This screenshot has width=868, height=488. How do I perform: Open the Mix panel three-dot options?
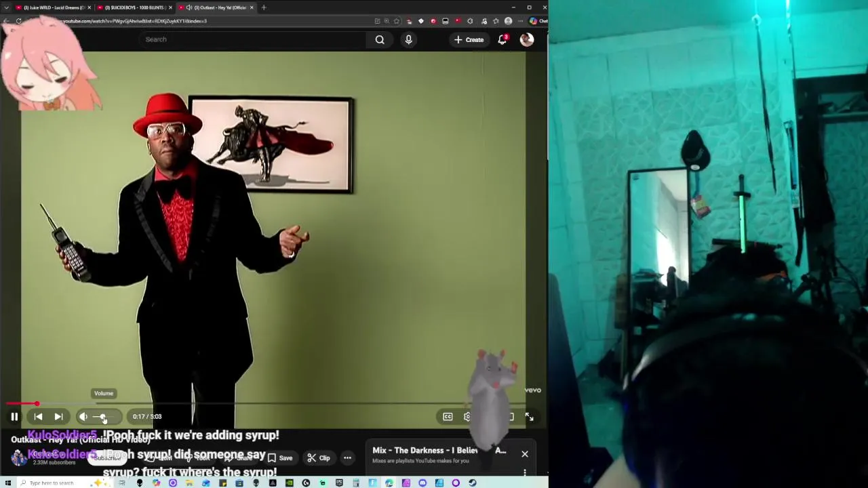[x=524, y=472]
